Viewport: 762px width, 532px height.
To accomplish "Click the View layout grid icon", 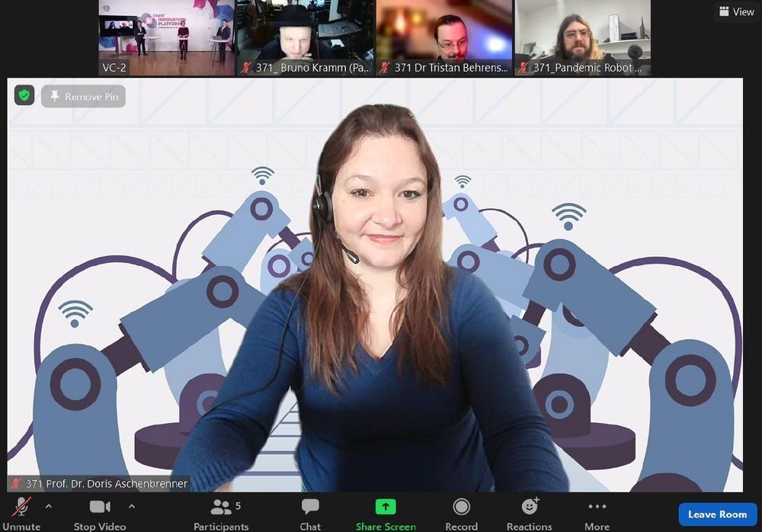I will pyautogui.click(x=724, y=11).
